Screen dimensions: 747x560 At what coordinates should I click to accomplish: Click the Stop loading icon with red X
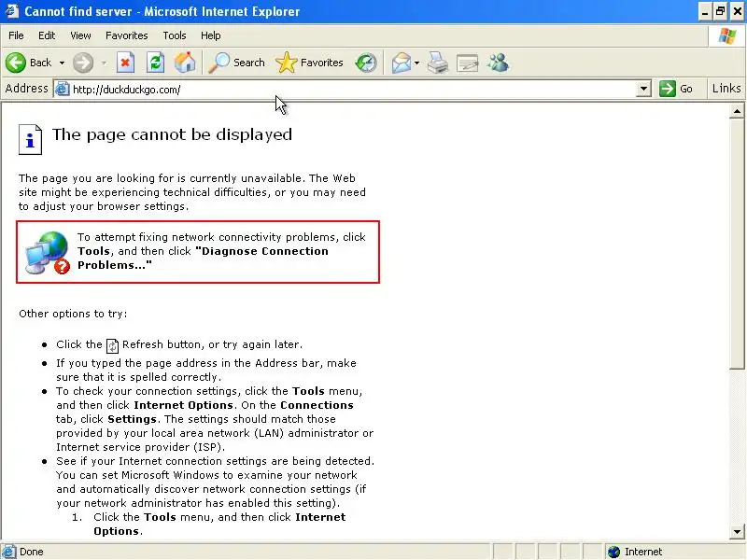coord(125,63)
